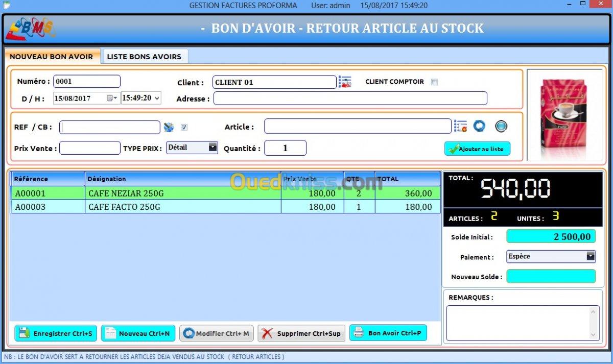This screenshot has height=364, width=613.
Task: Focus the Numéro field showing 0001
Action: (x=87, y=82)
